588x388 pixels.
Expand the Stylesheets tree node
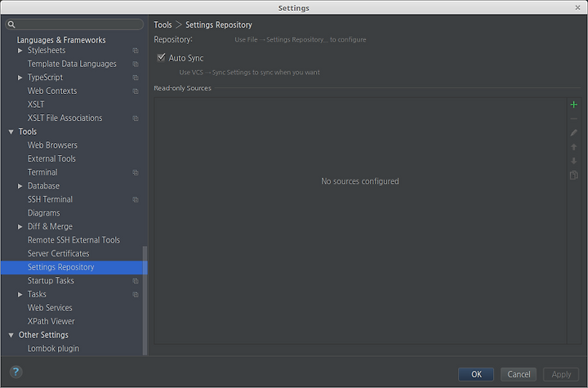20,51
